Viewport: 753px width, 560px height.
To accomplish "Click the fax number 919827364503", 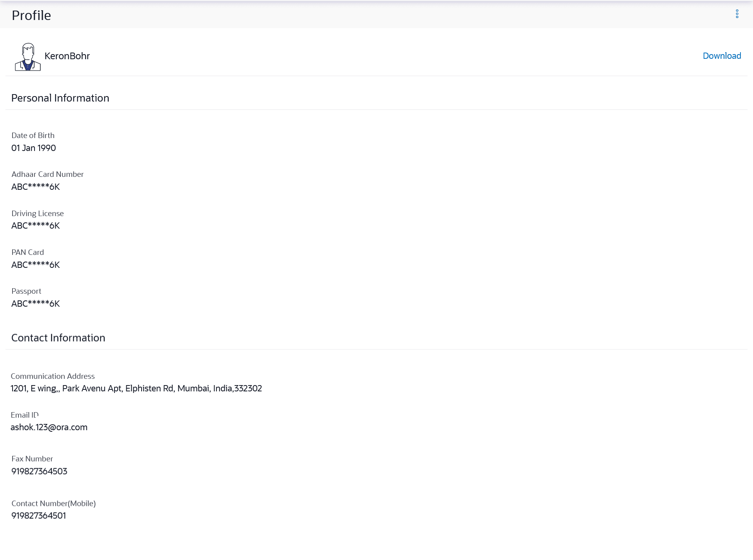I will pyautogui.click(x=39, y=471).
